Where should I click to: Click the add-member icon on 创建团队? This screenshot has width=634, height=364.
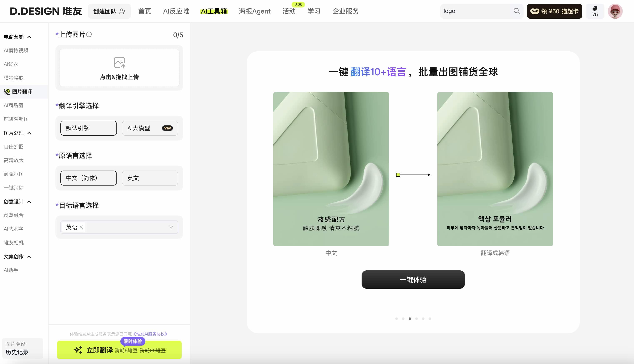(x=122, y=11)
